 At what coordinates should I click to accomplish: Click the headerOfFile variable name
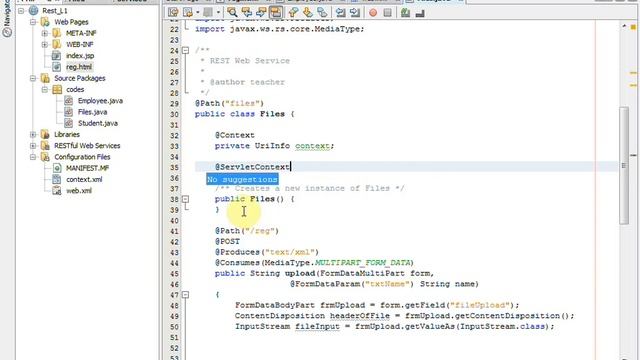coord(360,316)
